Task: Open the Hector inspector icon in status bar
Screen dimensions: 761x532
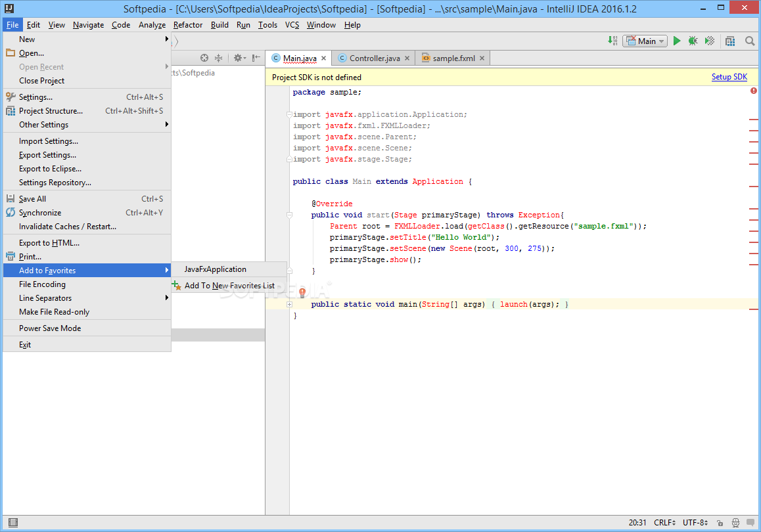Action: (736, 523)
